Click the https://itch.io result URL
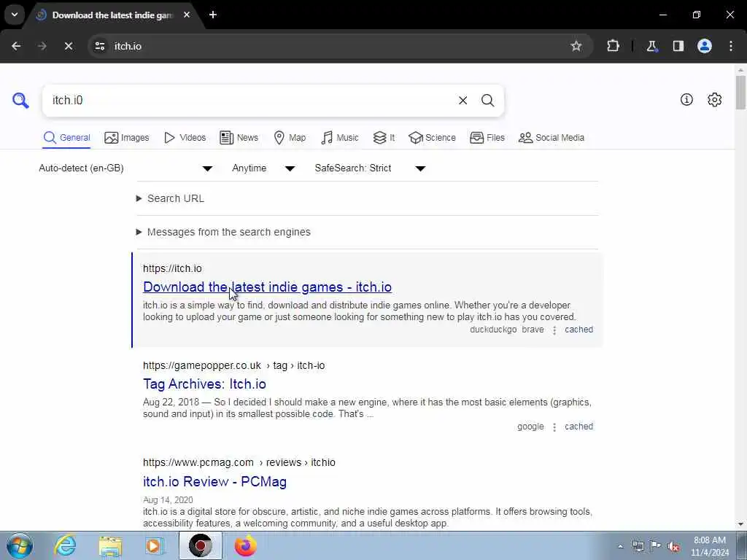 (x=172, y=268)
